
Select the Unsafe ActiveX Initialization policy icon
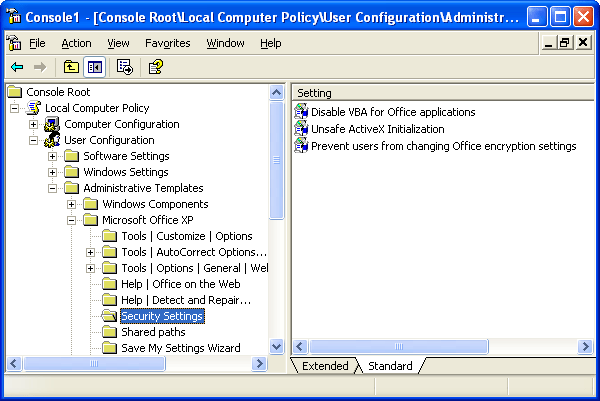(302, 129)
